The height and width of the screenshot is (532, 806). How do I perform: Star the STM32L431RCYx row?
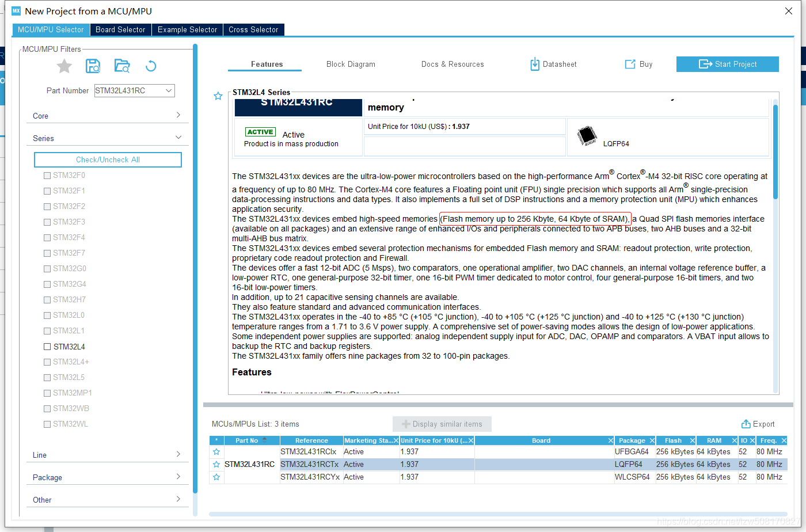tap(216, 477)
